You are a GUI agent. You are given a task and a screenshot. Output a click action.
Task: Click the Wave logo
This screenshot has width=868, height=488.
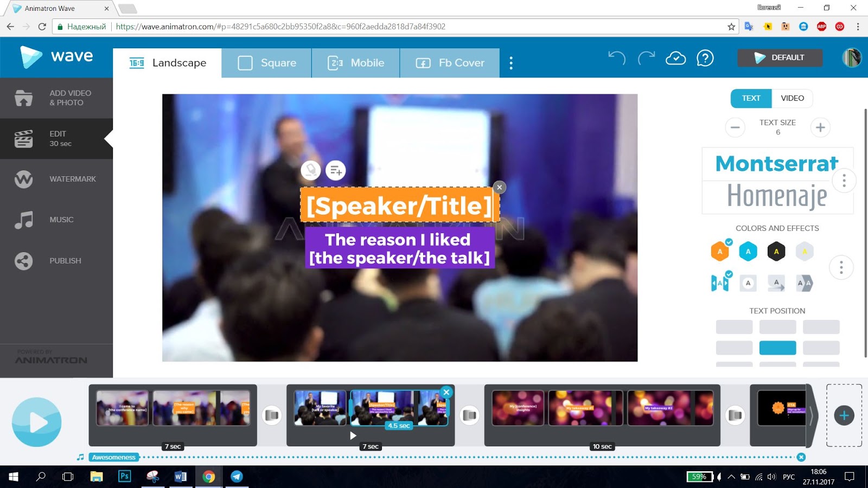point(56,56)
